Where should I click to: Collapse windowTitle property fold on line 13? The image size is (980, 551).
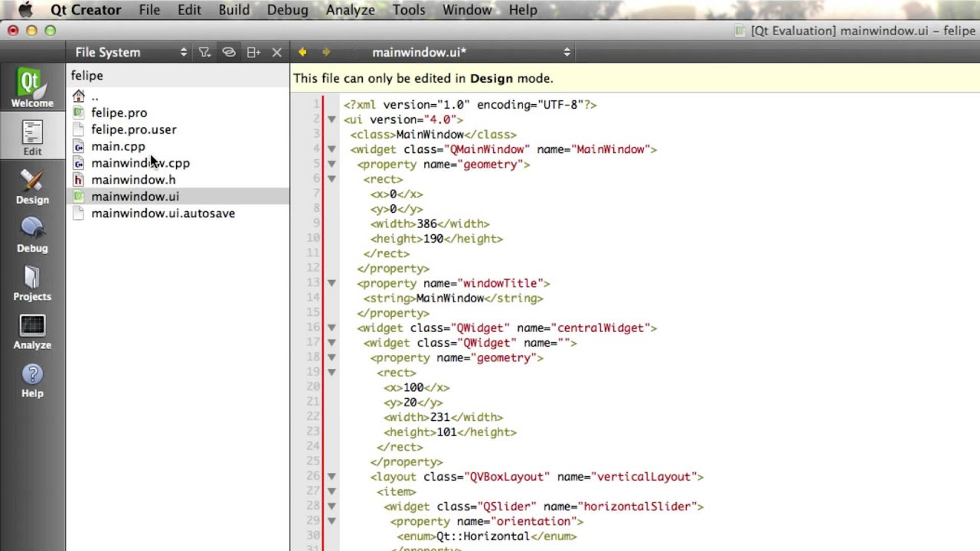click(332, 283)
